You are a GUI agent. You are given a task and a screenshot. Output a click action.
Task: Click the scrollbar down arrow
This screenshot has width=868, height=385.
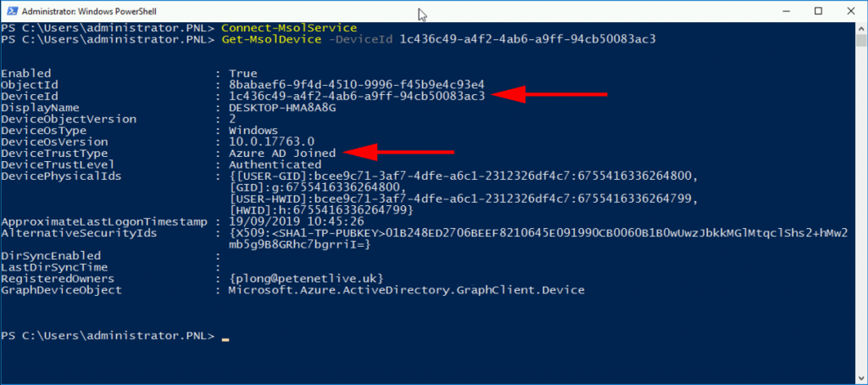(860, 379)
